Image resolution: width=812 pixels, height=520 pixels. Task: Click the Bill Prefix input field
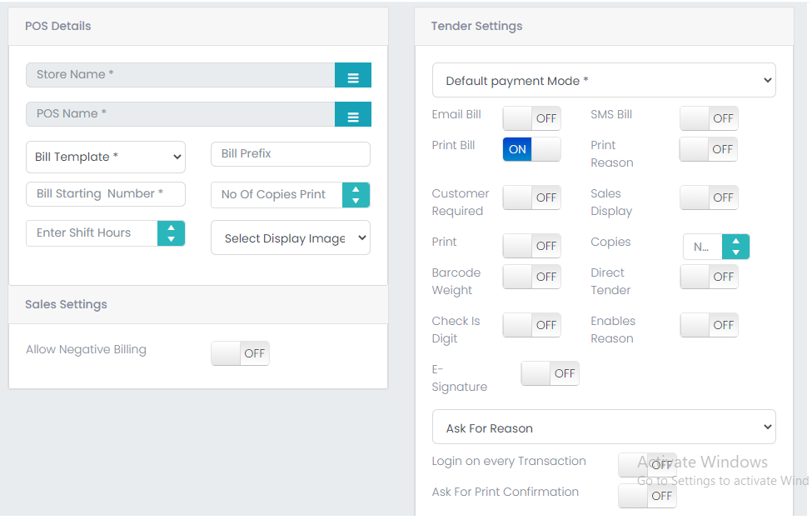pos(291,154)
